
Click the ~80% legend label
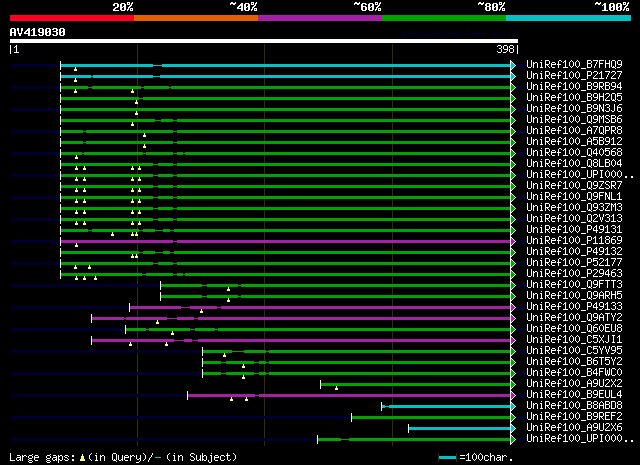[x=491, y=7]
